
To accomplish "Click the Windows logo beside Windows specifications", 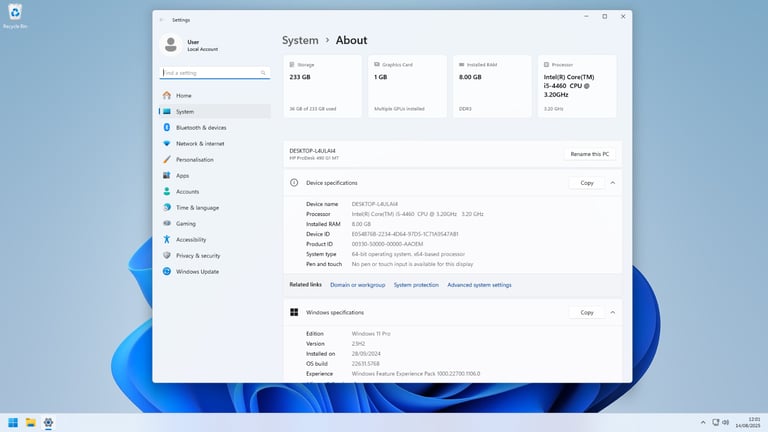I will click(294, 312).
